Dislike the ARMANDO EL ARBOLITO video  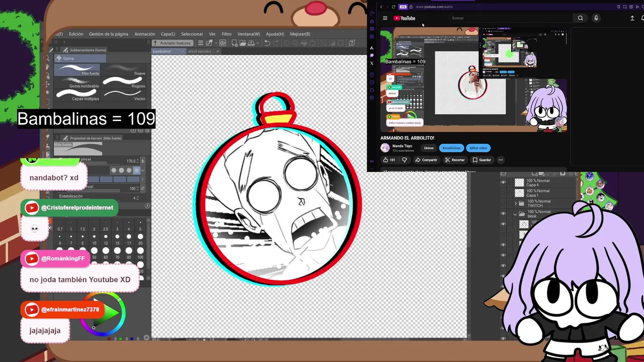[405, 160]
